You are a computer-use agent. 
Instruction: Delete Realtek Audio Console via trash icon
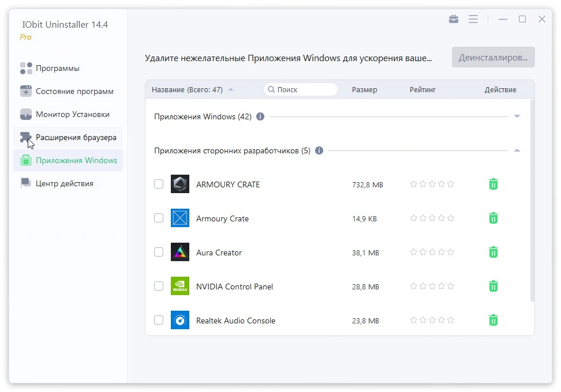(x=493, y=320)
